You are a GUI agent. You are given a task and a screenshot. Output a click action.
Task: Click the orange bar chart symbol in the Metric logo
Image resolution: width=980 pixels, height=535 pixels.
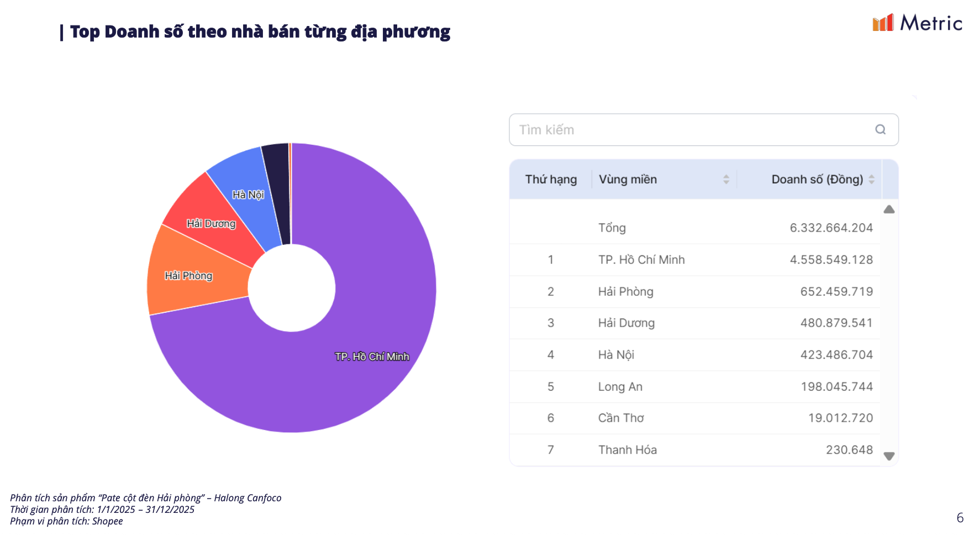pyautogui.click(x=882, y=24)
